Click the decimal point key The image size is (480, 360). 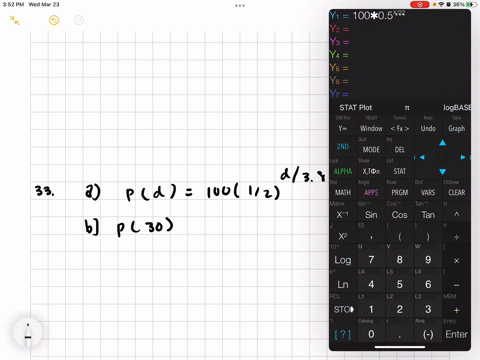(399, 334)
